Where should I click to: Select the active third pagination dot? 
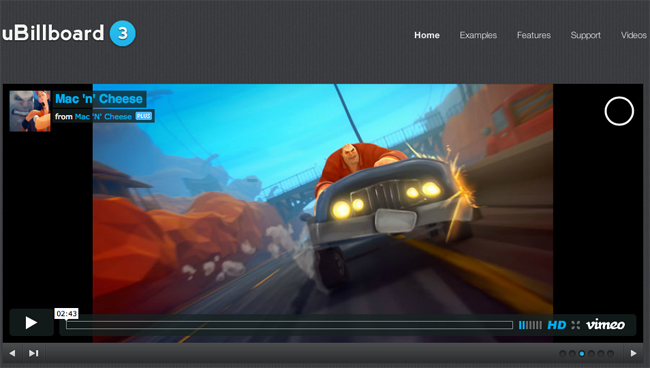pos(582,353)
